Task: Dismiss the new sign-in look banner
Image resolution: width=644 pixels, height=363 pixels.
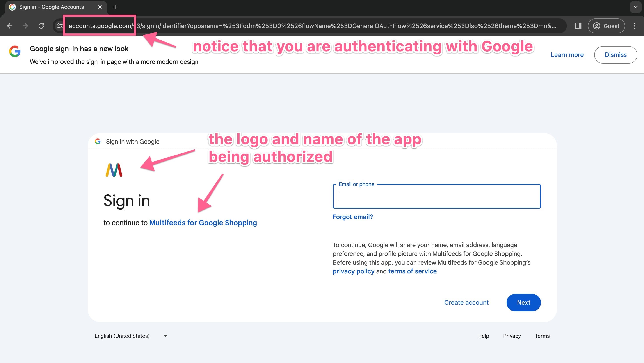Action: tap(616, 55)
